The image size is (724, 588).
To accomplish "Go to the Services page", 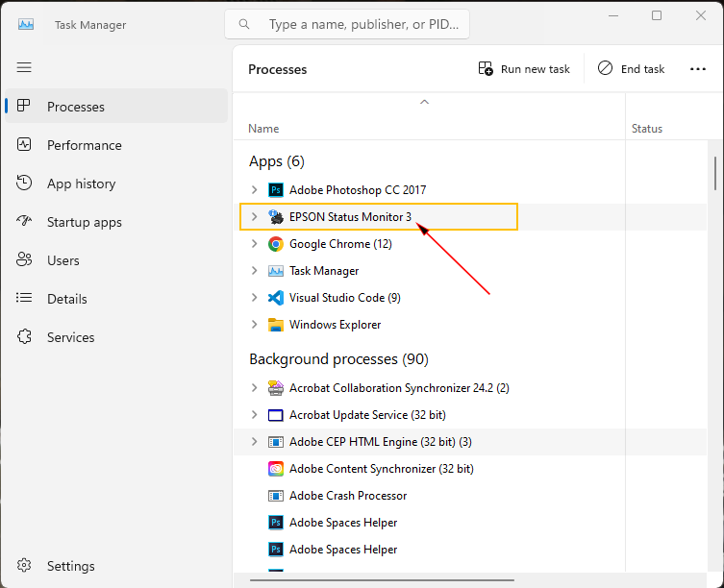I will point(70,337).
